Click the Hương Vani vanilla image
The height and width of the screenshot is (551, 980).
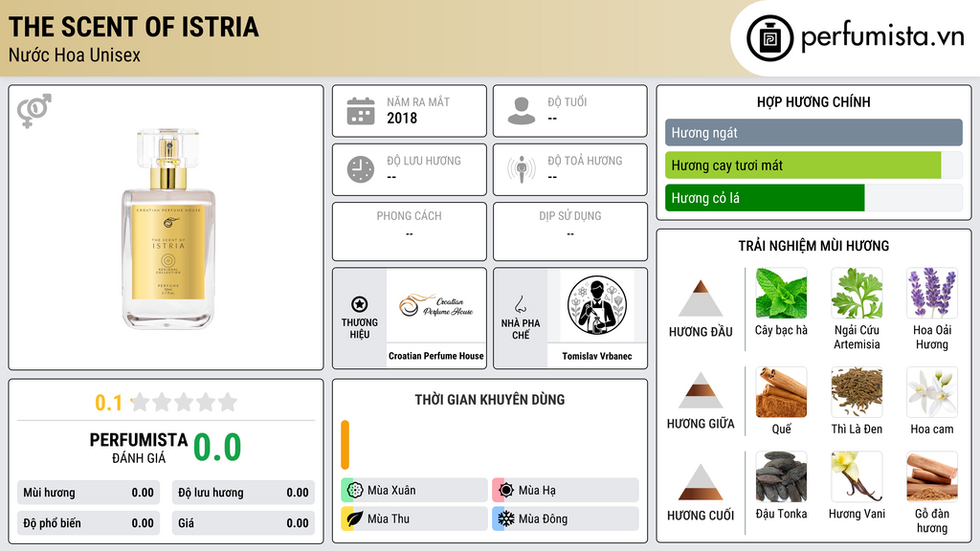(857, 476)
